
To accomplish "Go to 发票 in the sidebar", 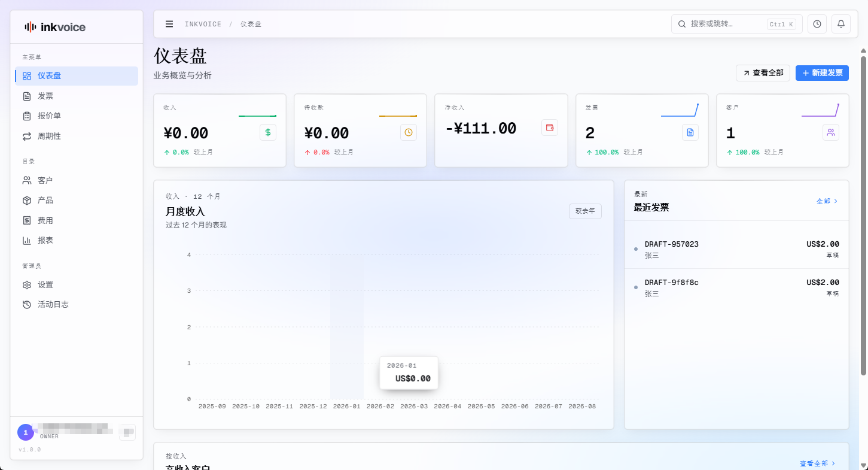I will [x=77, y=96].
